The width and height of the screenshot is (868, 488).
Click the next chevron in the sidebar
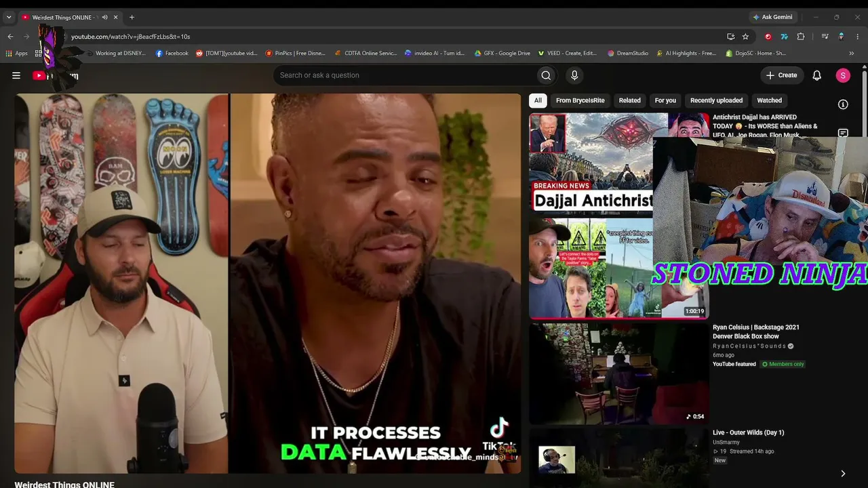click(843, 474)
